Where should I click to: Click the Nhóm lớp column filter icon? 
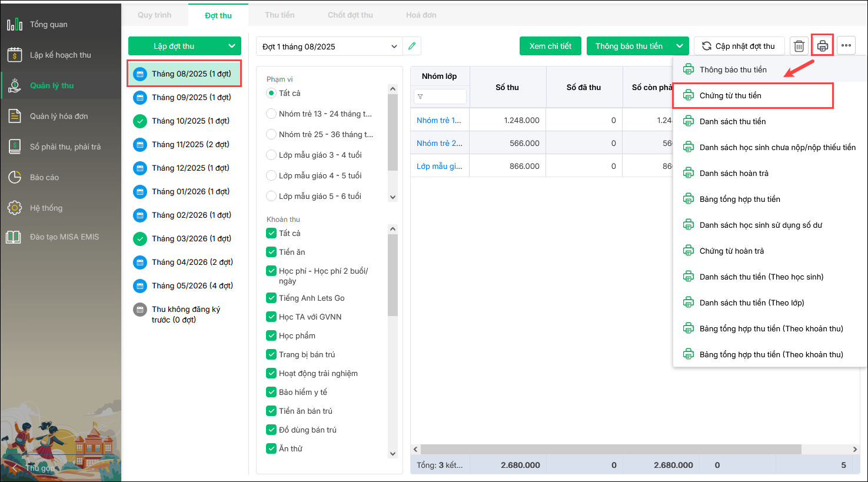tap(420, 97)
